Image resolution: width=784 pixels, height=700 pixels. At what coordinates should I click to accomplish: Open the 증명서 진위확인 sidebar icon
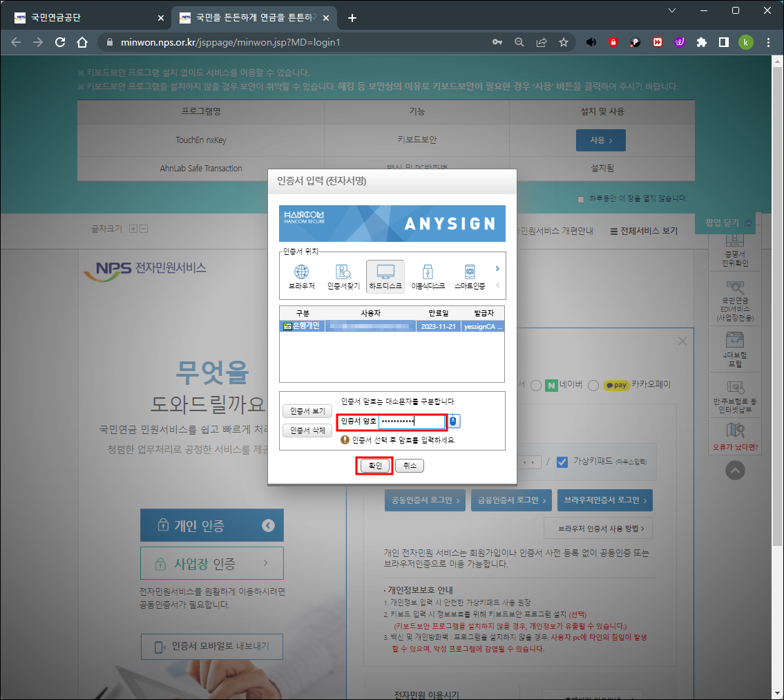735,249
